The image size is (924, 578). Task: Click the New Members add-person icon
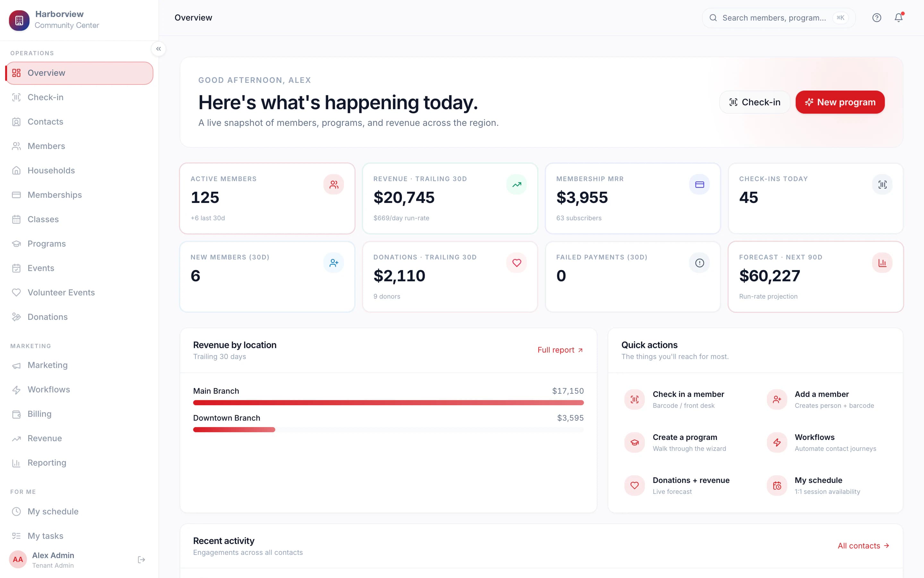(334, 263)
